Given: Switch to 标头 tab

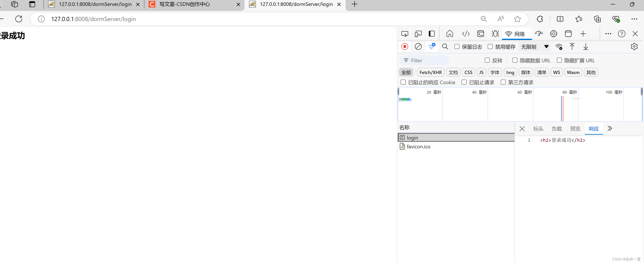Looking at the screenshot, I should [x=538, y=129].
